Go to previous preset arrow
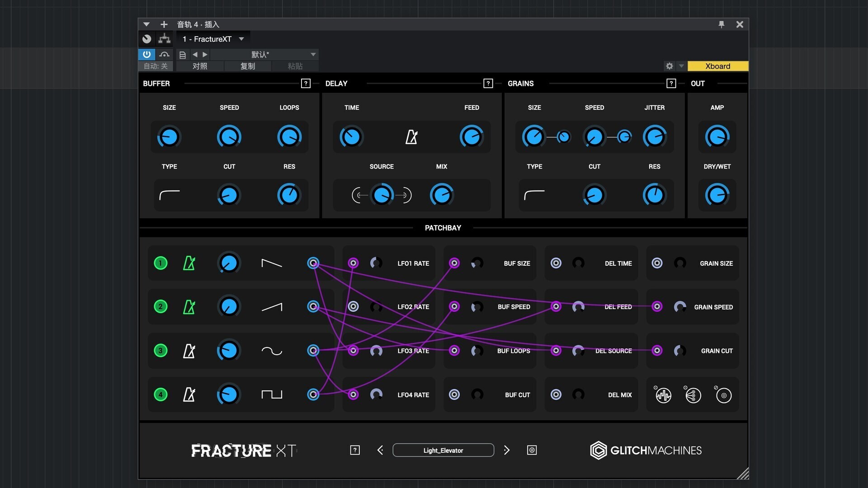868x488 pixels. click(x=380, y=450)
